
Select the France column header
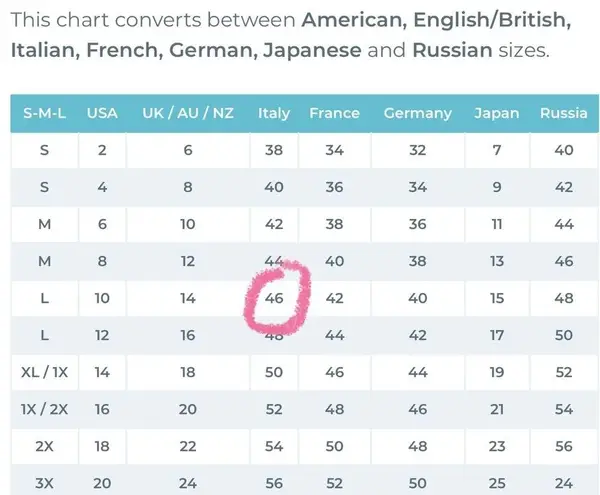click(x=334, y=113)
